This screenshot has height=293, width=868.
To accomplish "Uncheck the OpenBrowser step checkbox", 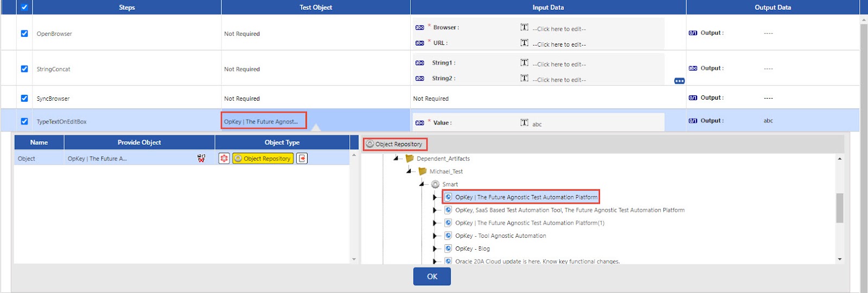I will 24,33.
